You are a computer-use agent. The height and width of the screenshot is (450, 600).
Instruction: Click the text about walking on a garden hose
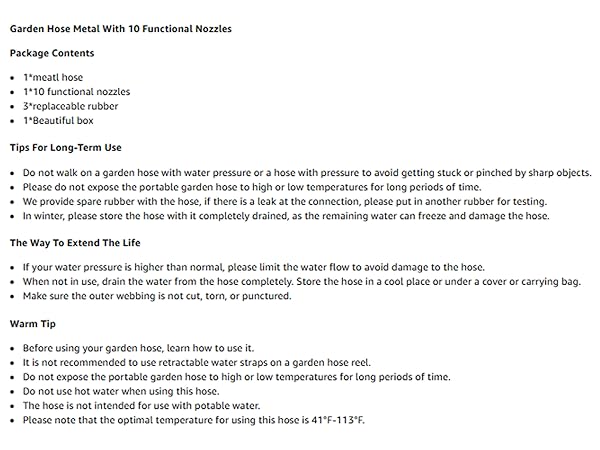pyautogui.click(x=307, y=173)
